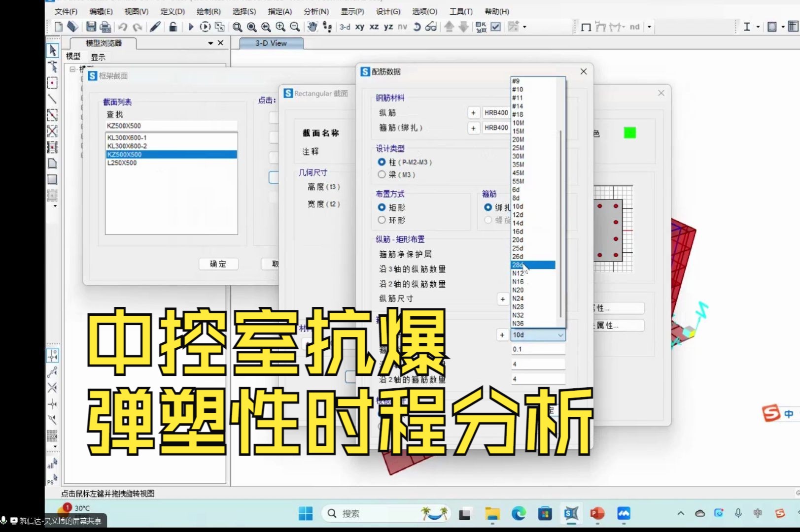The width and height of the screenshot is (800, 532).
Task: Open the 设计(G) menu
Action: coord(388,11)
